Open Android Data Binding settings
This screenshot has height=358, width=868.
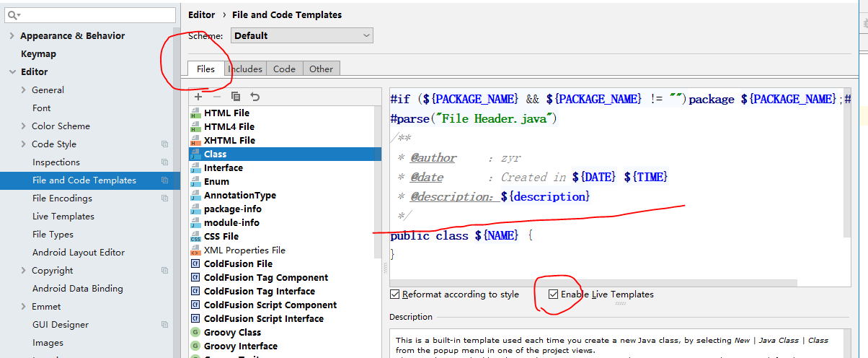(x=77, y=289)
